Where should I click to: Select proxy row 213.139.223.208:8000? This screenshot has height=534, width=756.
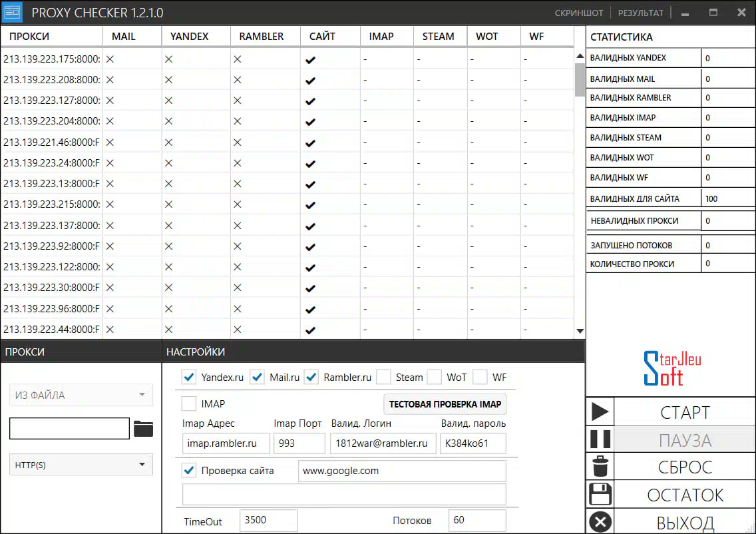287,80
